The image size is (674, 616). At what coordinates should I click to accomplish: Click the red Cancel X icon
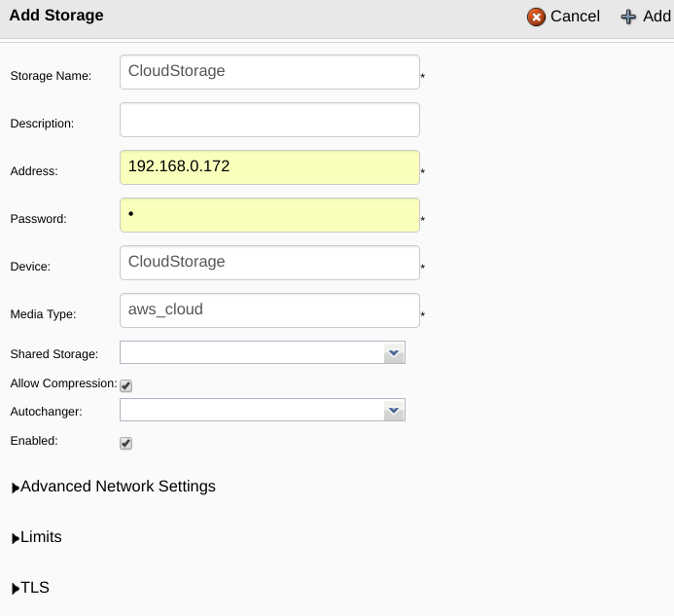pyautogui.click(x=536, y=18)
